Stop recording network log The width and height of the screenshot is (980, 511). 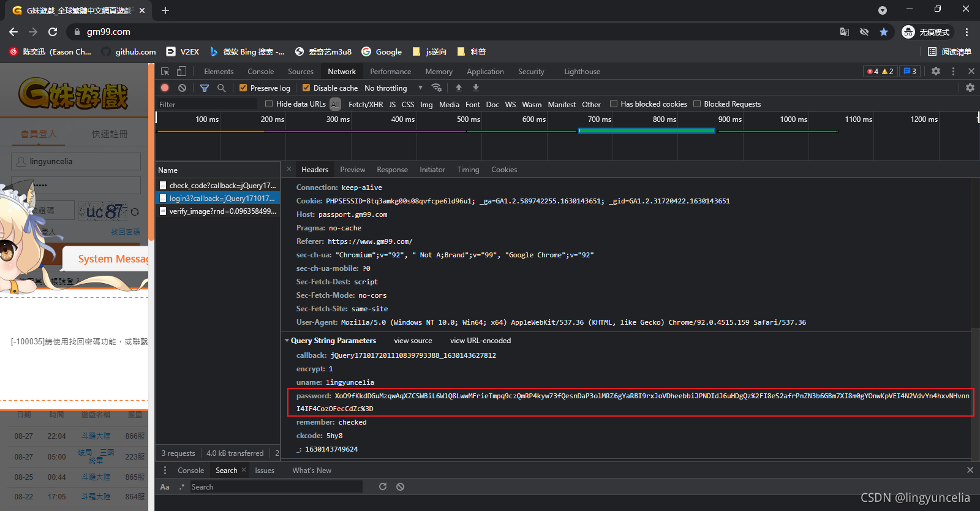point(165,88)
